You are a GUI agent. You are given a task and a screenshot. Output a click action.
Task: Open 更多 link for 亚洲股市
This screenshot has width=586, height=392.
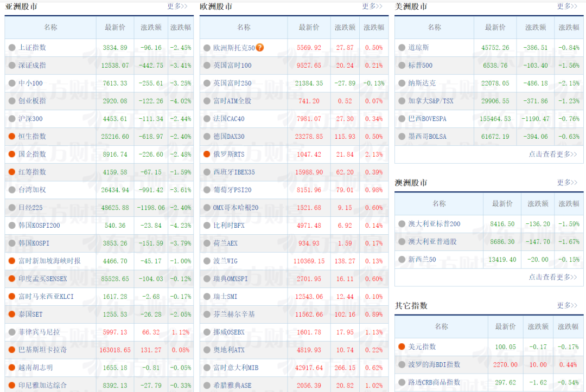[177, 7]
